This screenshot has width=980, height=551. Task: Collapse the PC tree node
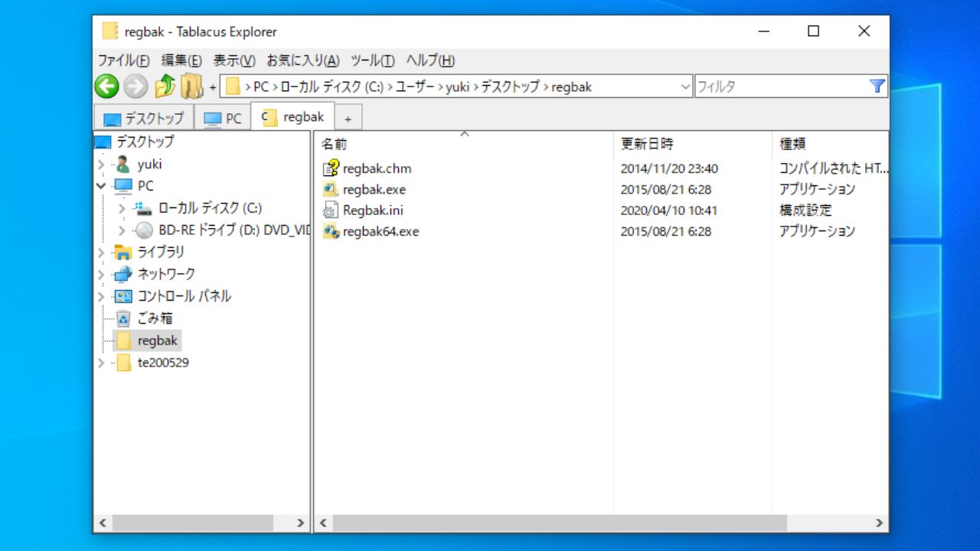102,186
